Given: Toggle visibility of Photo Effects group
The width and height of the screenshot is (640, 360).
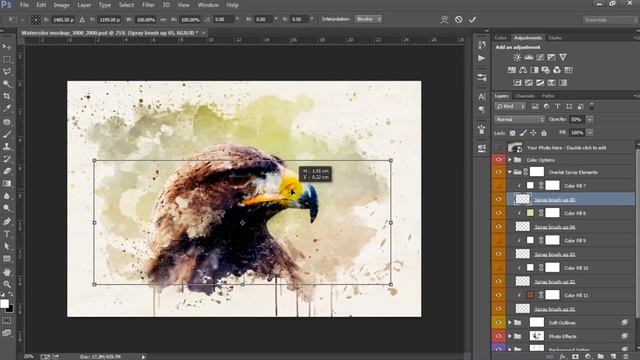Looking at the screenshot, I should point(498,336).
